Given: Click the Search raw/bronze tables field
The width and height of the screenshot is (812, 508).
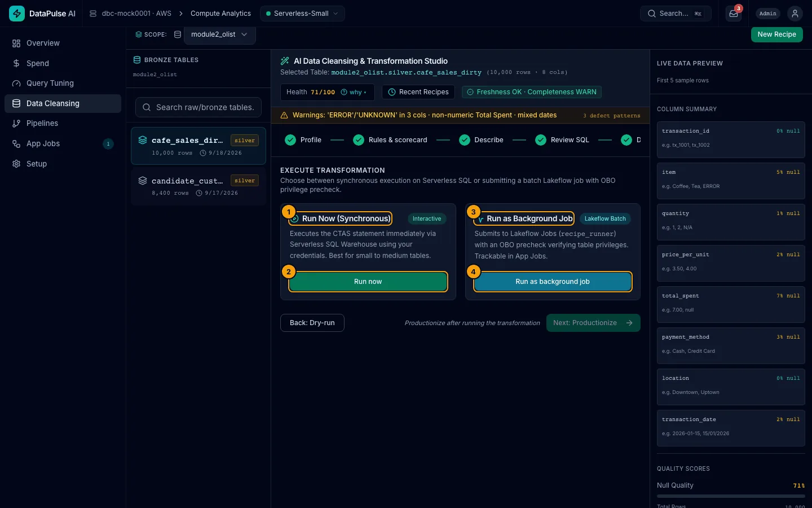Looking at the screenshot, I should [198, 107].
